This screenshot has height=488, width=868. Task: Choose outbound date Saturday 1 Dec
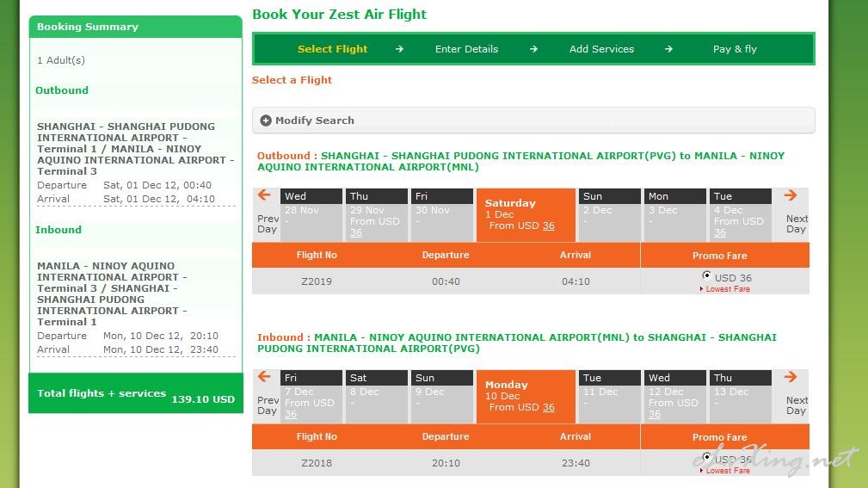click(526, 215)
